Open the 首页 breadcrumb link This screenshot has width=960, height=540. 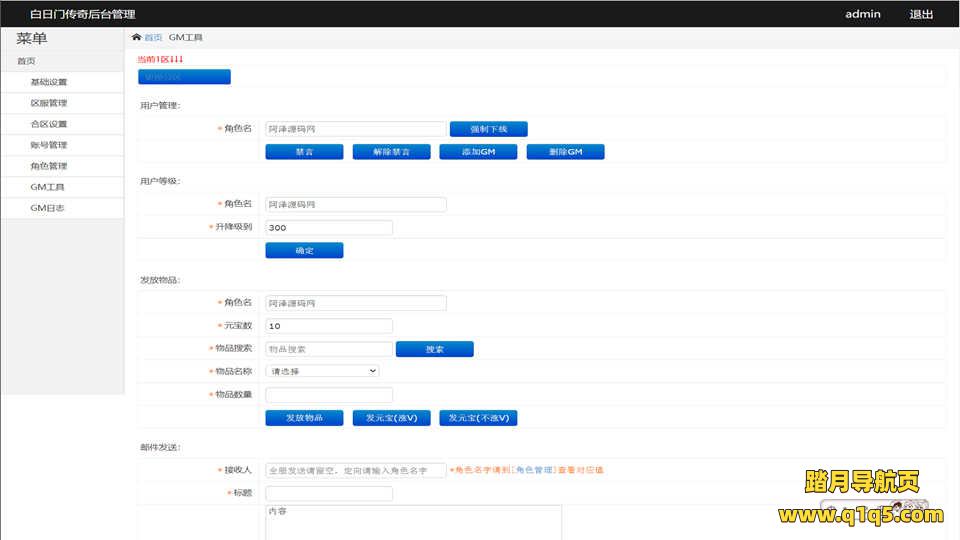pyautogui.click(x=153, y=37)
